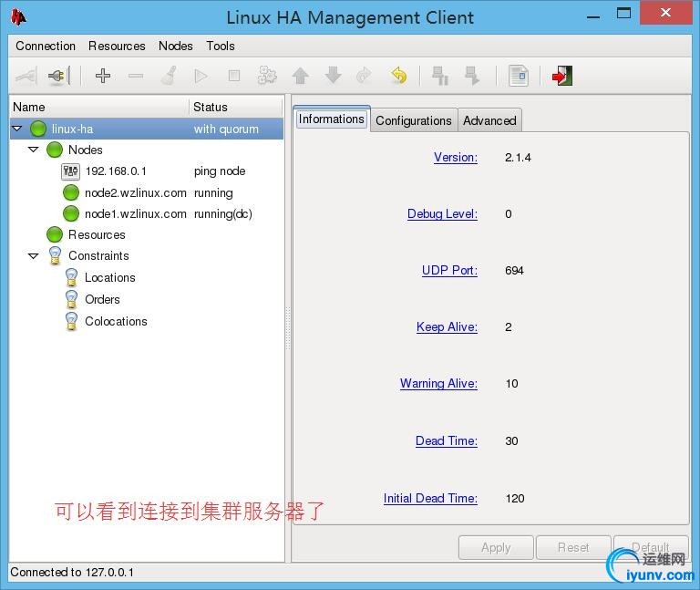Click the start resource play icon
700x590 pixels.
click(x=201, y=76)
